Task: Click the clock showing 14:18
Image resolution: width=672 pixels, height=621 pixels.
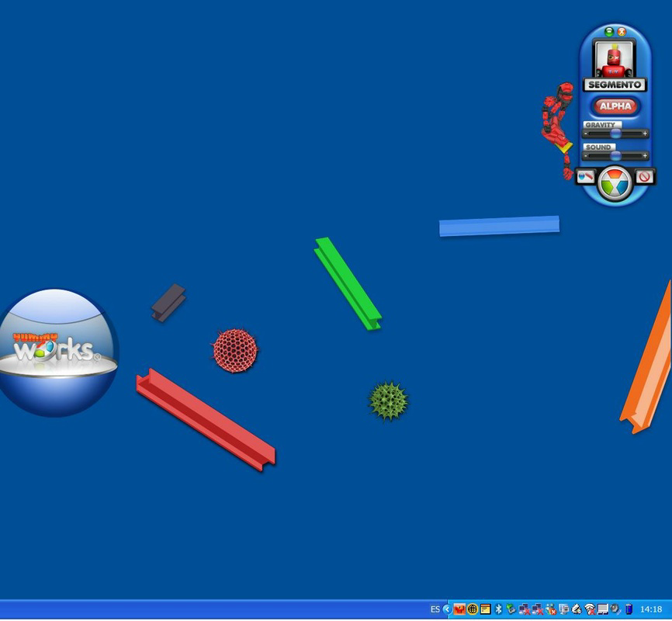Action: [651, 609]
